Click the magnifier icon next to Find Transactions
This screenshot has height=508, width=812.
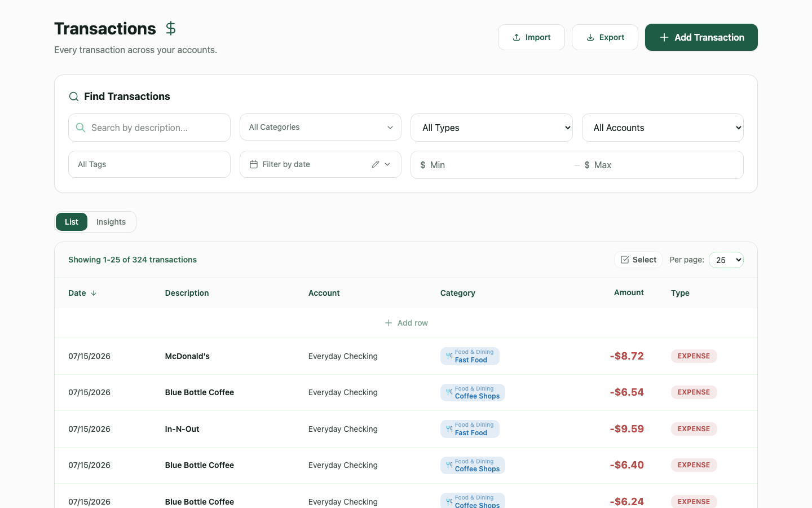tap(74, 97)
